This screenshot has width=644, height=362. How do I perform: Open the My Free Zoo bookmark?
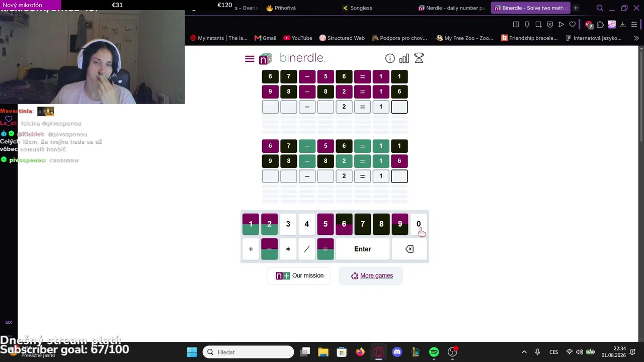(x=465, y=38)
